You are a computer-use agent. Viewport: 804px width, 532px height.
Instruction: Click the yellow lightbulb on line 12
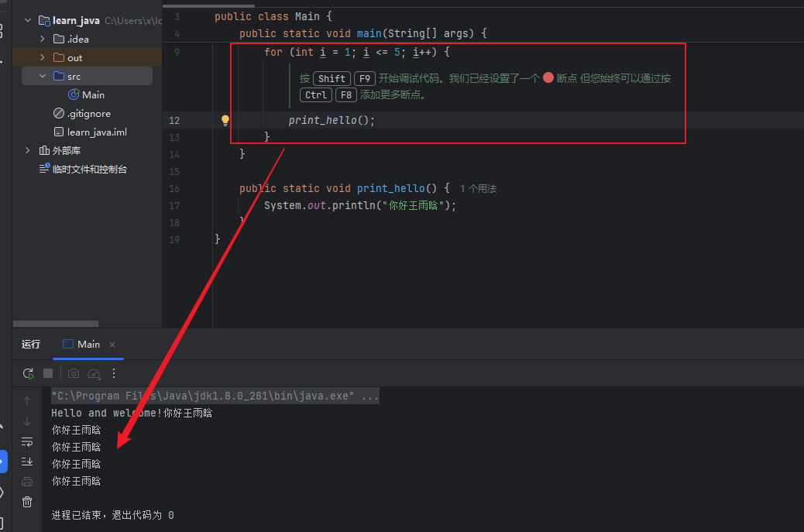[x=225, y=121]
